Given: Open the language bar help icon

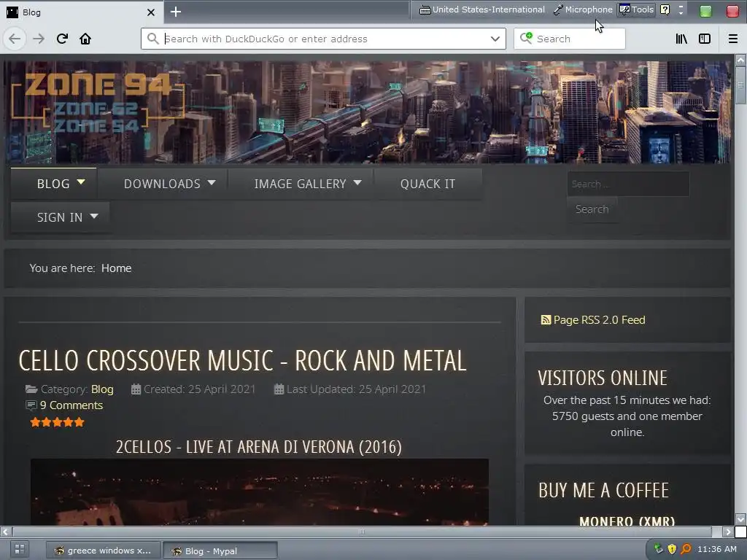Looking at the screenshot, I should click(665, 9).
